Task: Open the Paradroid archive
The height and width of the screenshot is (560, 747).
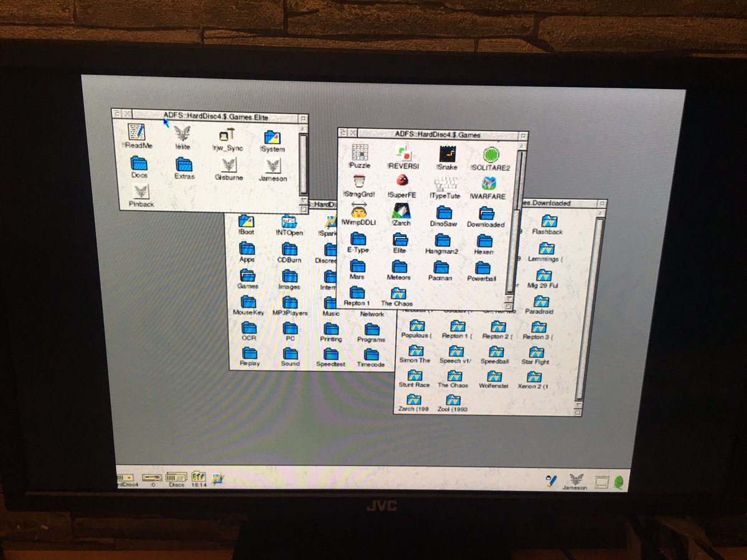Action: coord(541,301)
